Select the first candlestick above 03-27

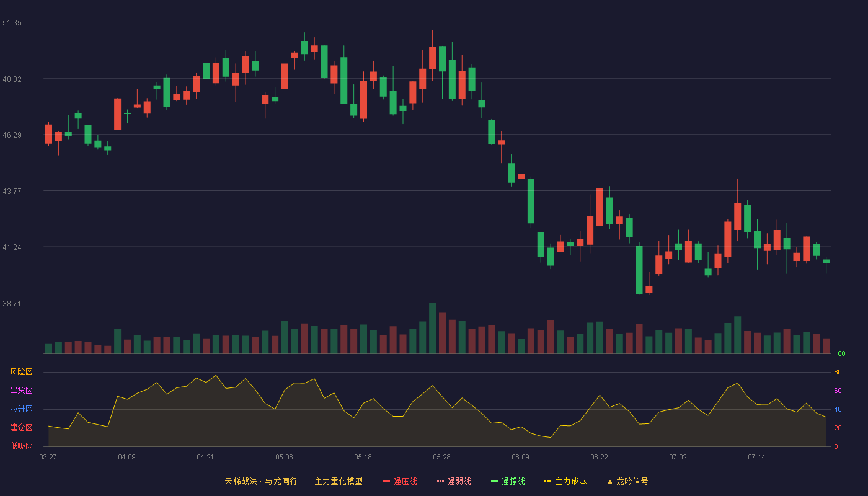click(x=48, y=134)
